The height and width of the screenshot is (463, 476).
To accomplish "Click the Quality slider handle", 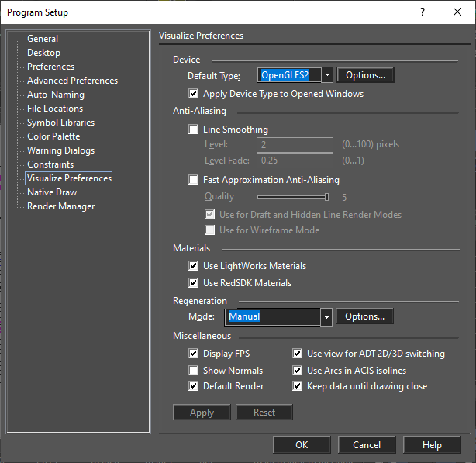I will point(326,197).
